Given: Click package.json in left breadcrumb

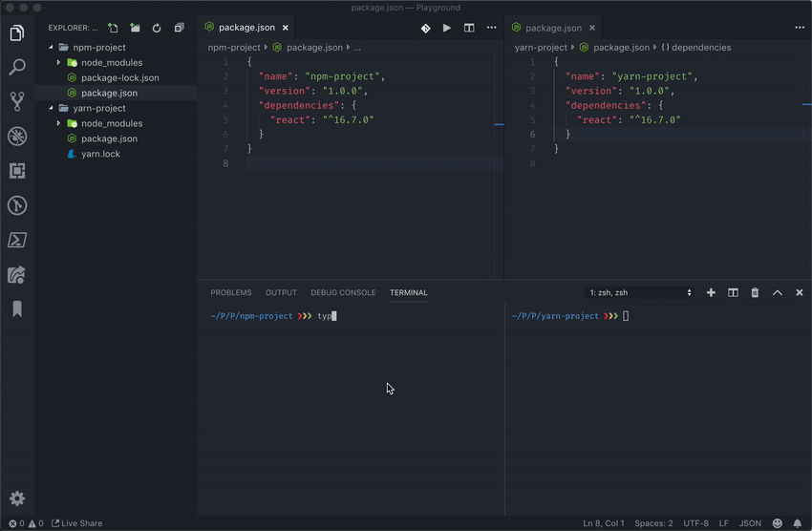Looking at the screenshot, I should (x=314, y=48).
